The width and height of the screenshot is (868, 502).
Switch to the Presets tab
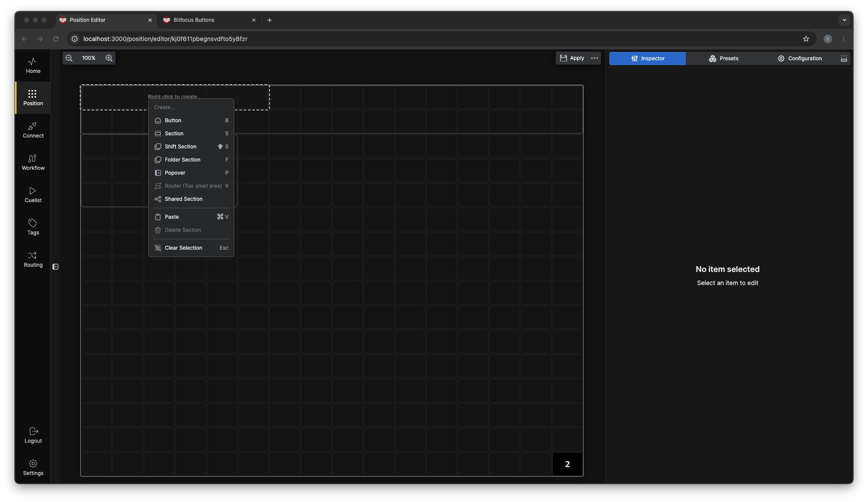pyautogui.click(x=724, y=58)
